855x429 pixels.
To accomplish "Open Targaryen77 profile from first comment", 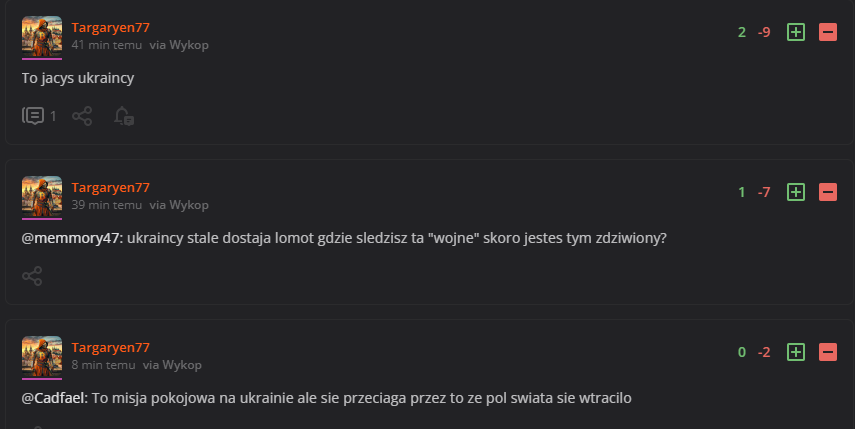I will pyautogui.click(x=110, y=27).
